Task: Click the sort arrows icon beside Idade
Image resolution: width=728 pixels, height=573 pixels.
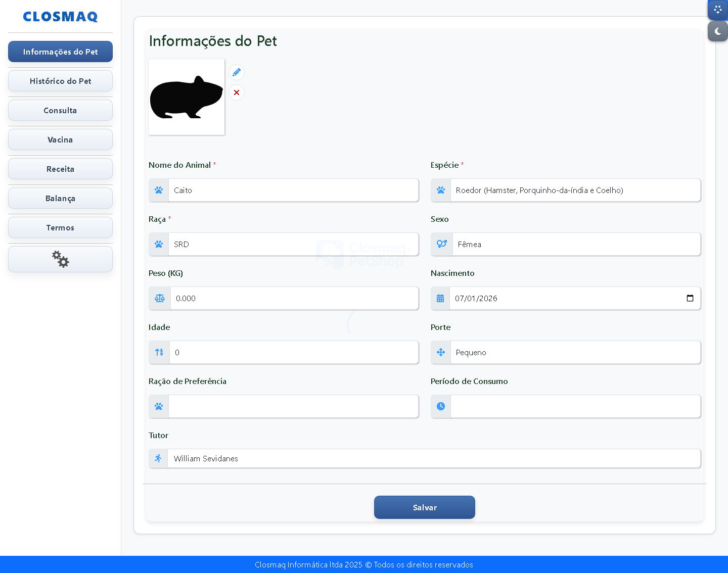Action: tap(159, 352)
